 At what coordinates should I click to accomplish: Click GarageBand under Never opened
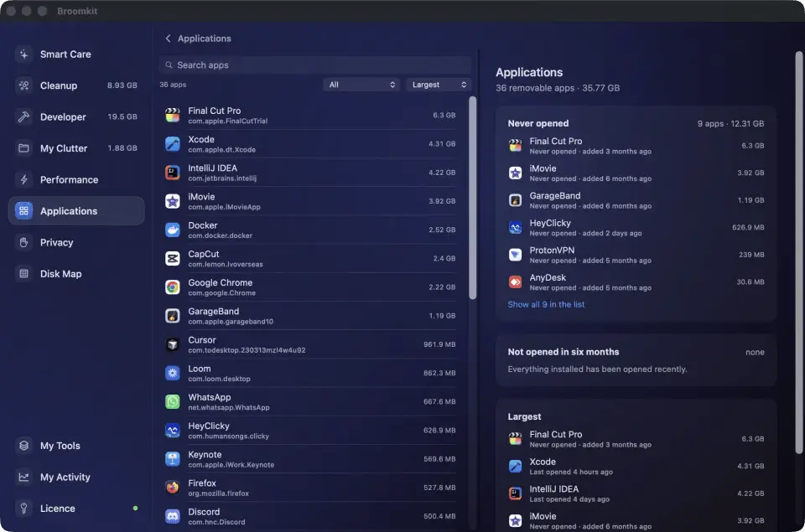tap(636, 200)
